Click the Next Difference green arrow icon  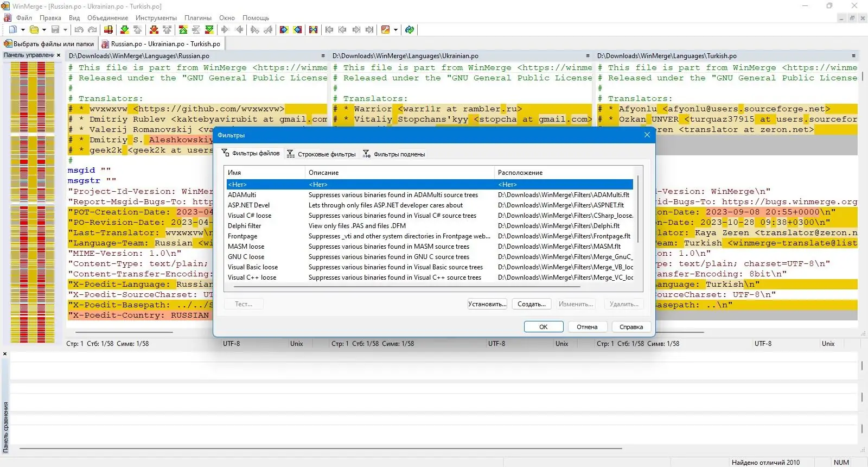(124, 30)
